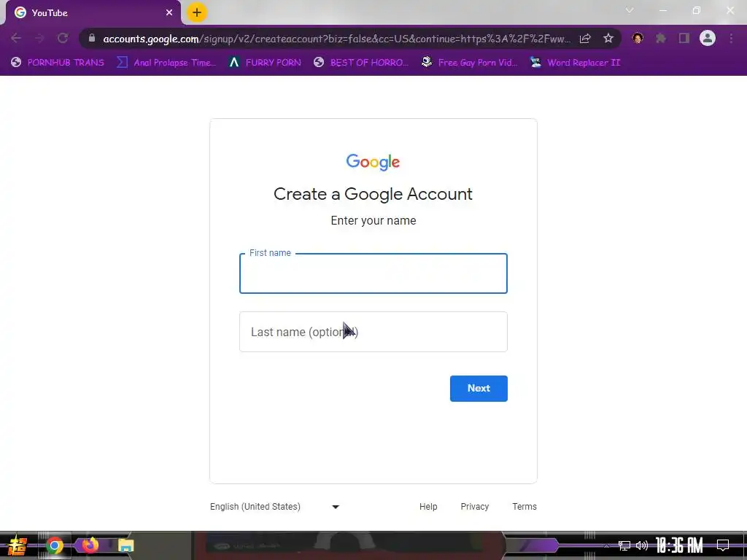The height and width of the screenshot is (560, 747).
Task: Open a new tab with plus button
Action: [197, 13]
